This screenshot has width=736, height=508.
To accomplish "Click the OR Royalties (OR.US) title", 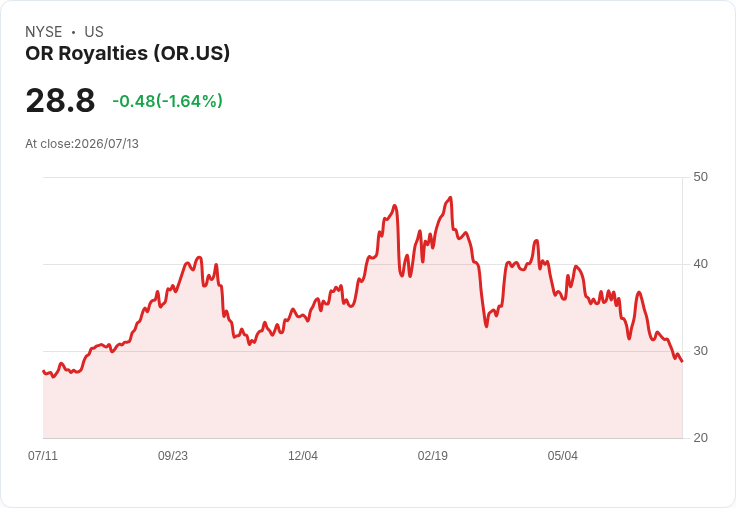I will [x=128, y=54].
